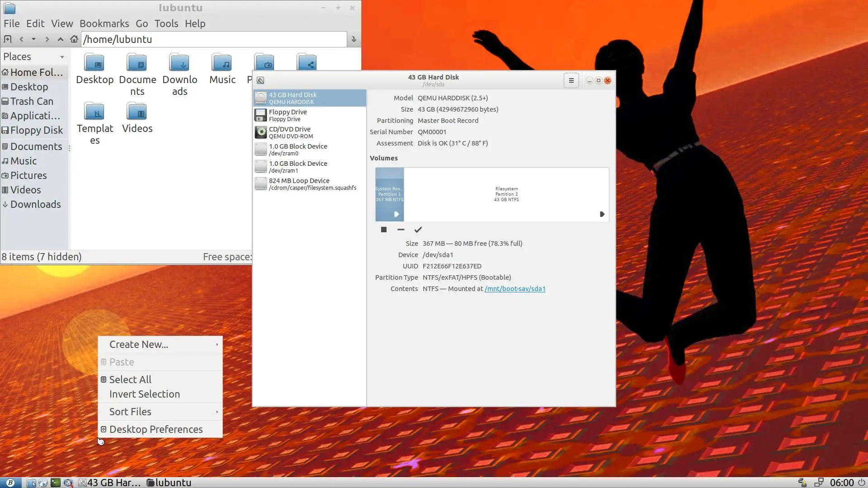
Task: Click the power icon in system tray
Action: coord(862,483)
